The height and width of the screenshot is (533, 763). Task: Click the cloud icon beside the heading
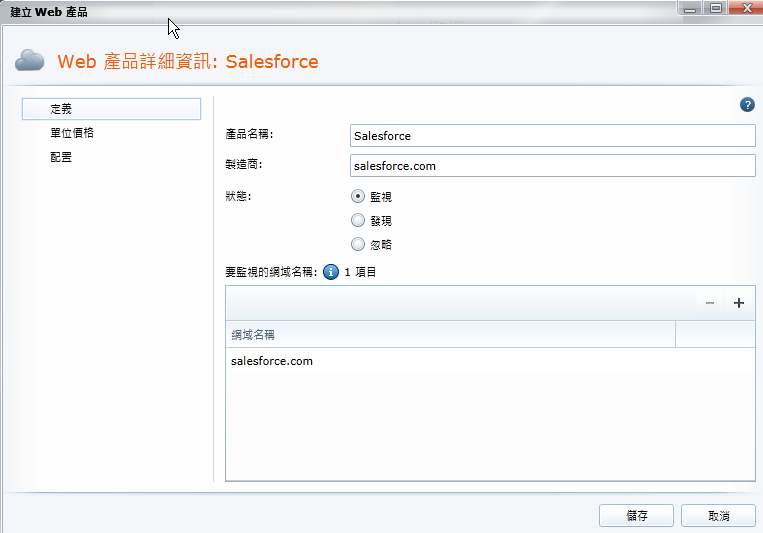tap(29, 61)
